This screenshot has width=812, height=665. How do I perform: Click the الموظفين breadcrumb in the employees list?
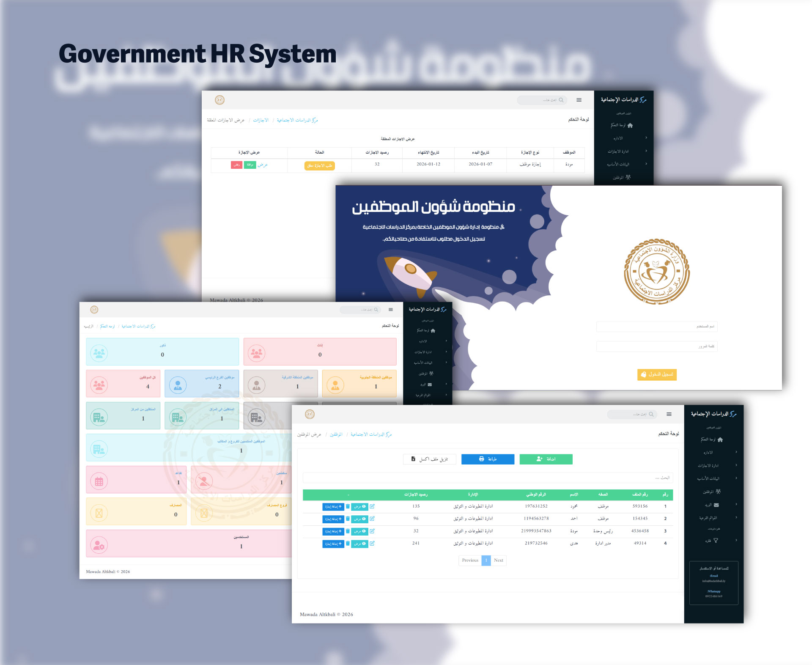pos(336,434)
